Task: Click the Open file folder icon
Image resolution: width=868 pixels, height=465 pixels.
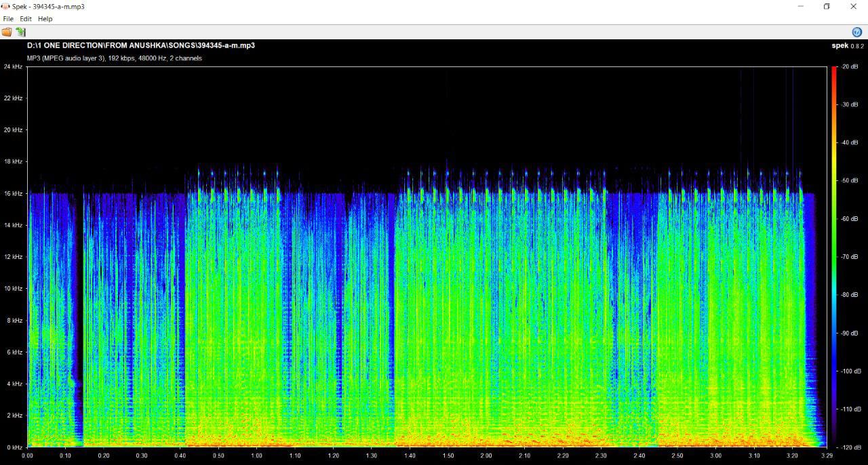Action: 7,32
